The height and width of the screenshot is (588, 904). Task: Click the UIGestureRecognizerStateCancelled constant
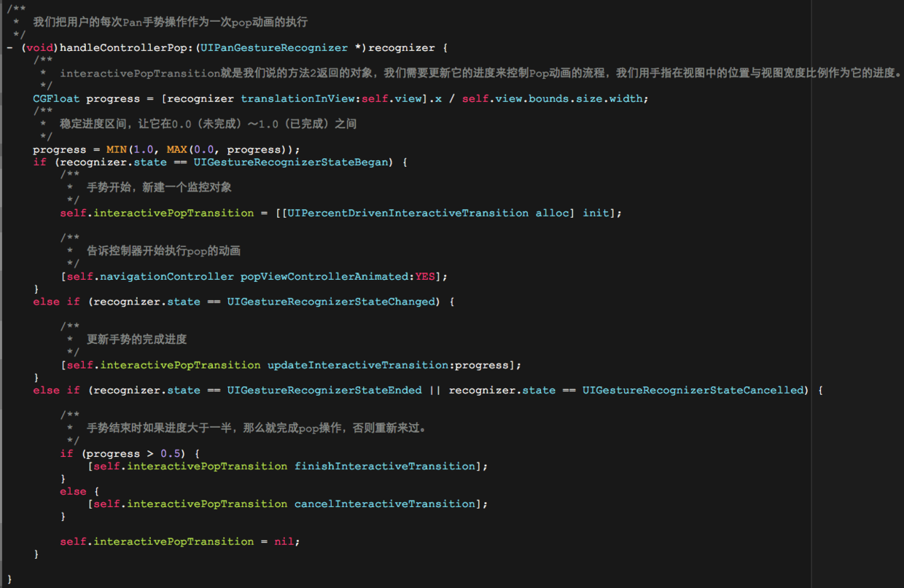coord(693,390)
